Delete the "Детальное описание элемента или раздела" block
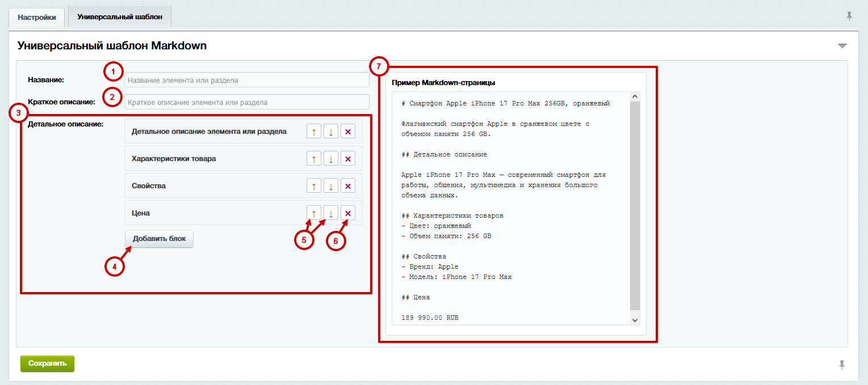Image resolution: width=868 pixels, height=385 pixels. click(347, 131)
